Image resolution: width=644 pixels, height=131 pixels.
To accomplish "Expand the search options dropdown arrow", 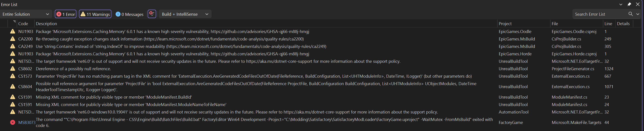I will click(x=638, y=14).
